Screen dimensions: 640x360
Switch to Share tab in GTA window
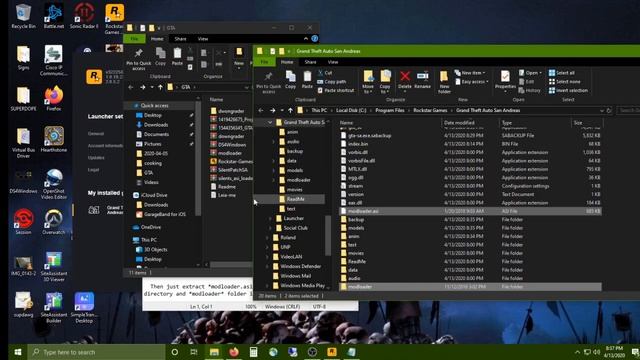pos(180,39)
